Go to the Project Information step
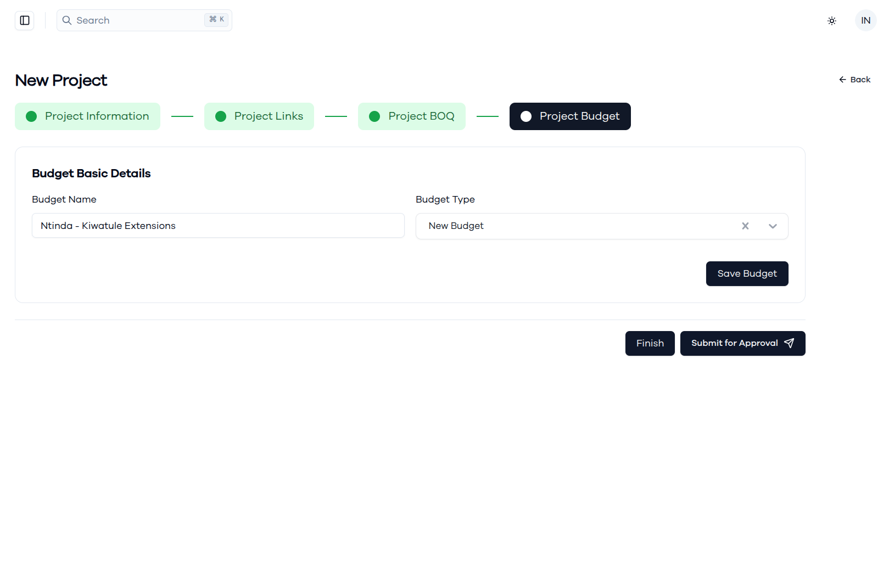 87,116
